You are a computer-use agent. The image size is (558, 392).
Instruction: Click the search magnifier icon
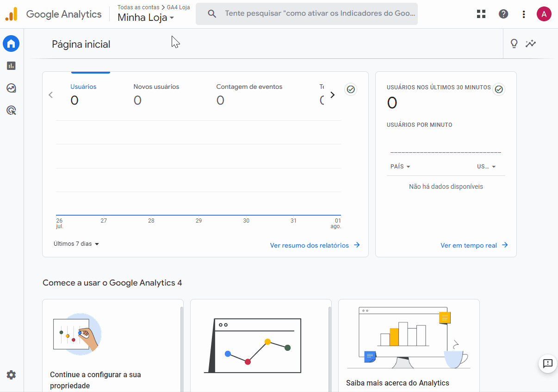click(x=212, y=14)
